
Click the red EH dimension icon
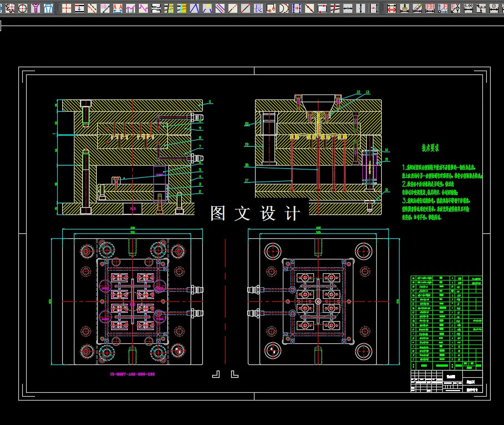click(430, 8)
